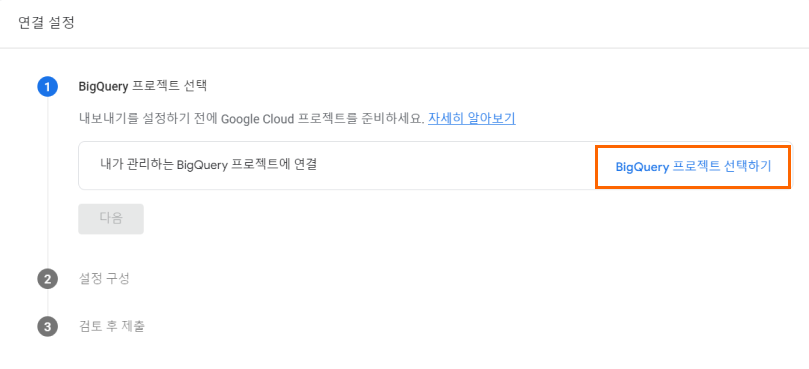The image size is (809, 369).
Task: Click the 연결 설정 page title
Action: click(x=46, y=23)
